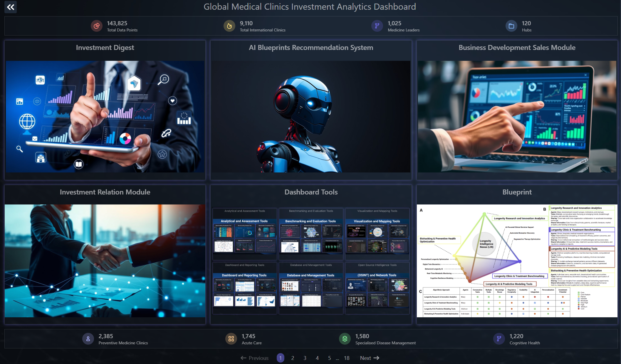The width and height of the screenshot is (621, 364).
Task: Open AI Blueprints Recommendation System robot image
Action: [x=311, y=117]
